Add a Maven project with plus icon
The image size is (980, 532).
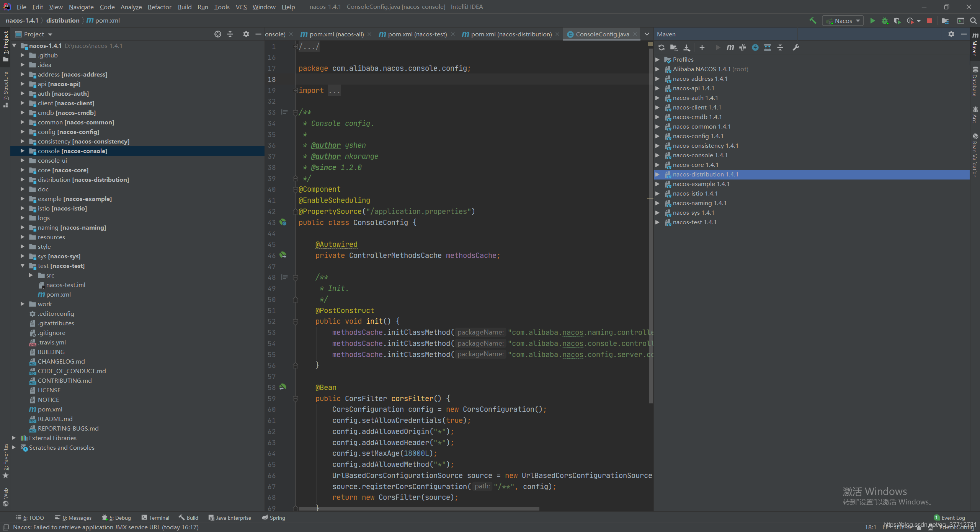click(702, 47)
